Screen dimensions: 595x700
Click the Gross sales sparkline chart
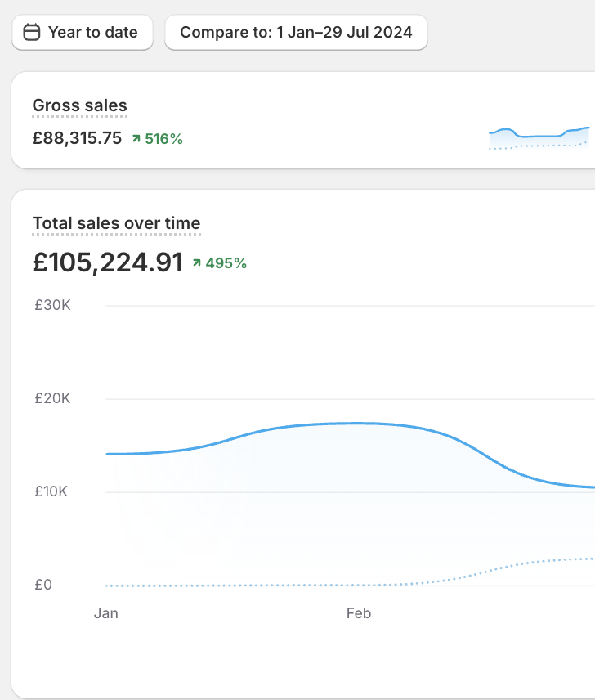pos(539,137)
